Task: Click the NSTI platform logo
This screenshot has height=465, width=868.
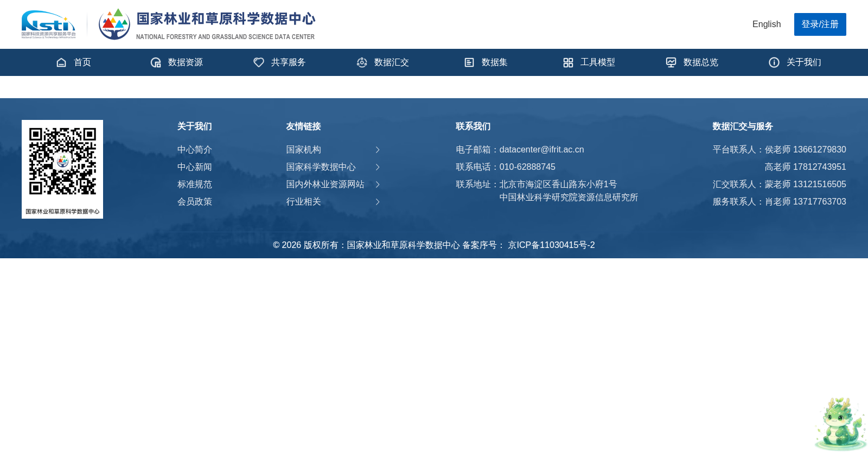Action: [x=49, y=24]
